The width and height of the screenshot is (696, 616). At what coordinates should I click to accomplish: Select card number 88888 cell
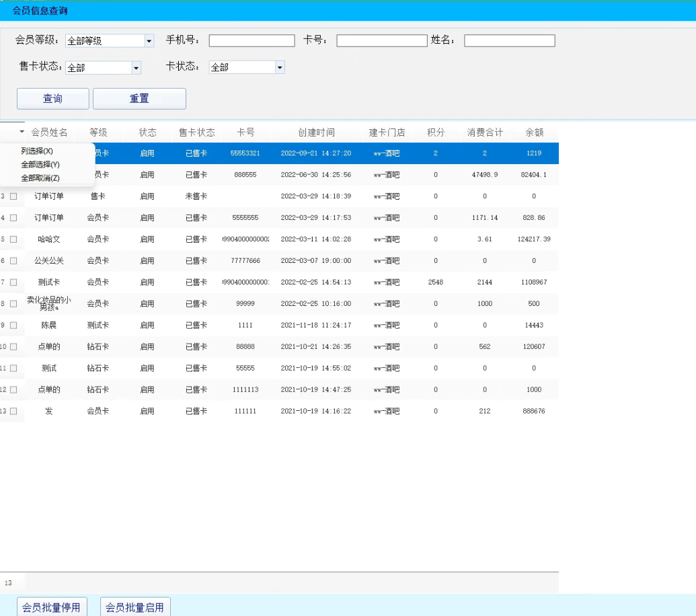coord(245,347)
